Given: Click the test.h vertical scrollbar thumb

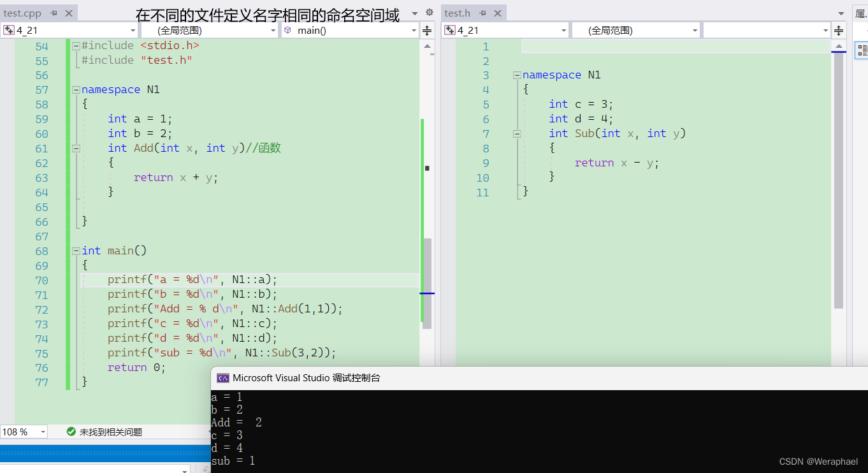Looking at the screenshot, I should click(839, 180).
